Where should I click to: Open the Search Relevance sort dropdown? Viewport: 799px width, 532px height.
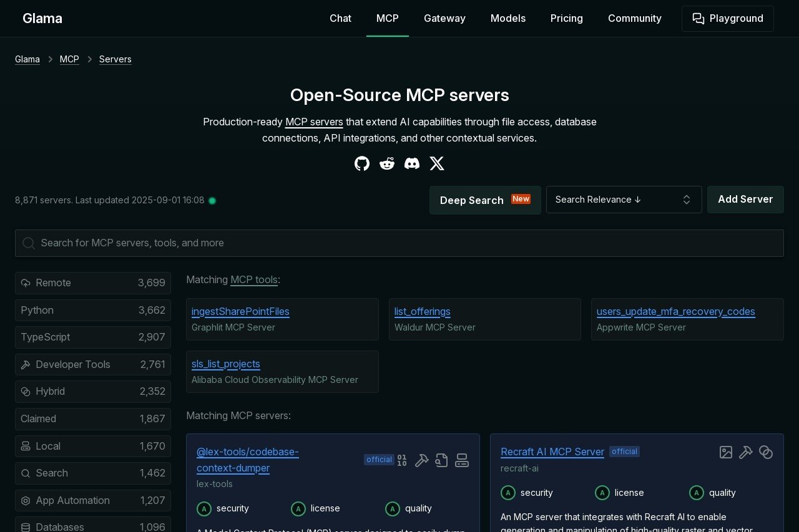(624, 200)
